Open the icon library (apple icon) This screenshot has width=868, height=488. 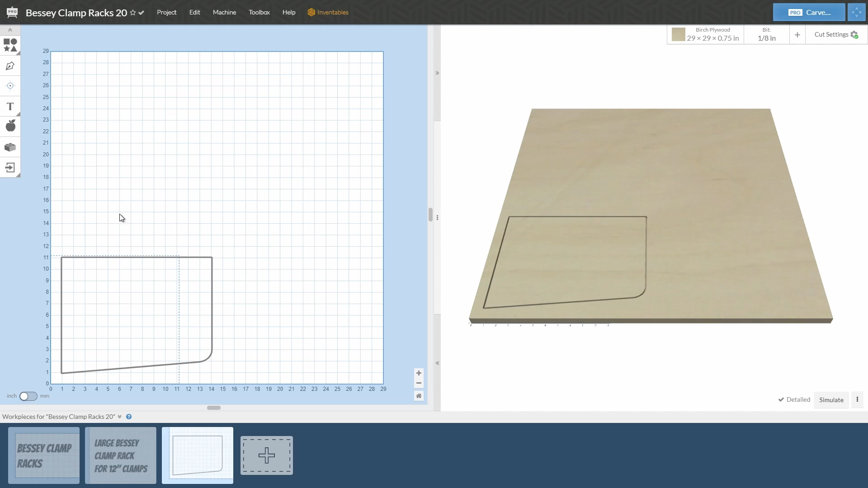(x=10, y=126)
